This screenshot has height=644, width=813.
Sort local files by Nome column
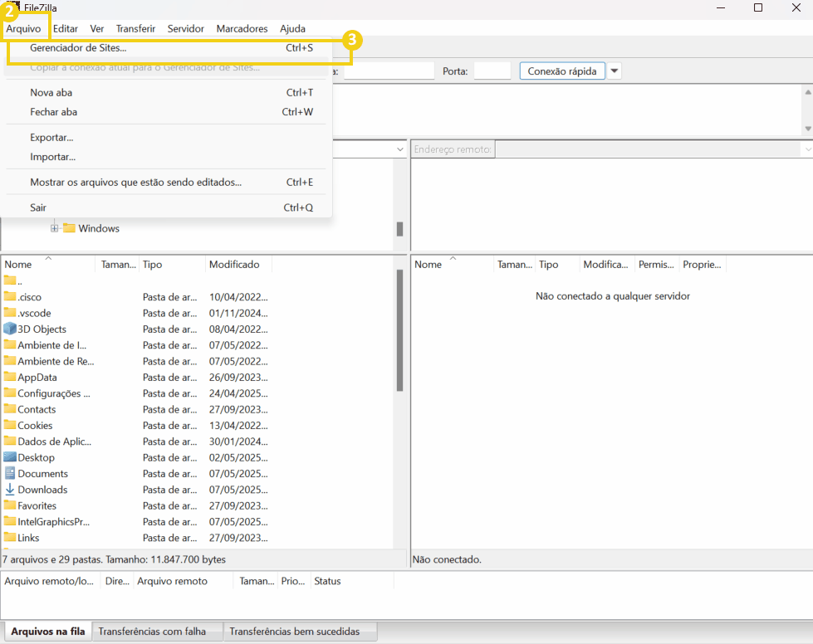(48, 264)
